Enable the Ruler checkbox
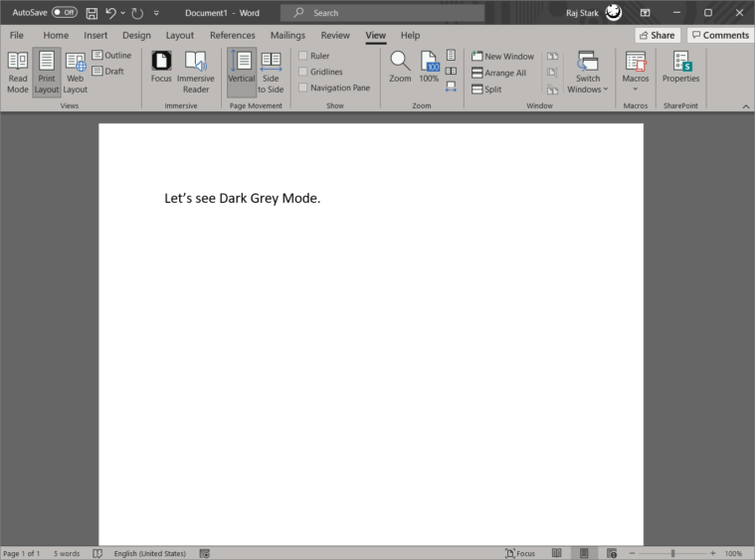 302,56
